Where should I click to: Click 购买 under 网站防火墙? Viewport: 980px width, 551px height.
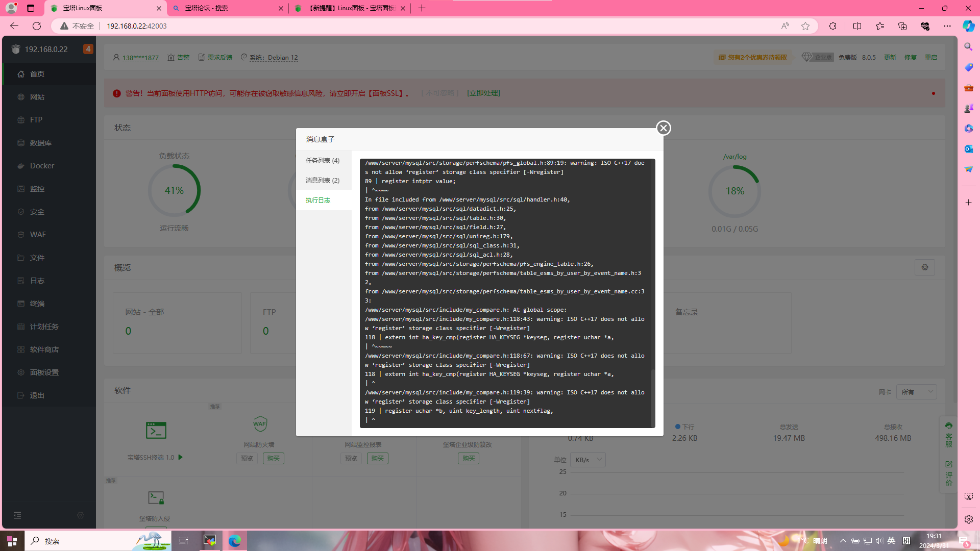(x=274, y=458)
